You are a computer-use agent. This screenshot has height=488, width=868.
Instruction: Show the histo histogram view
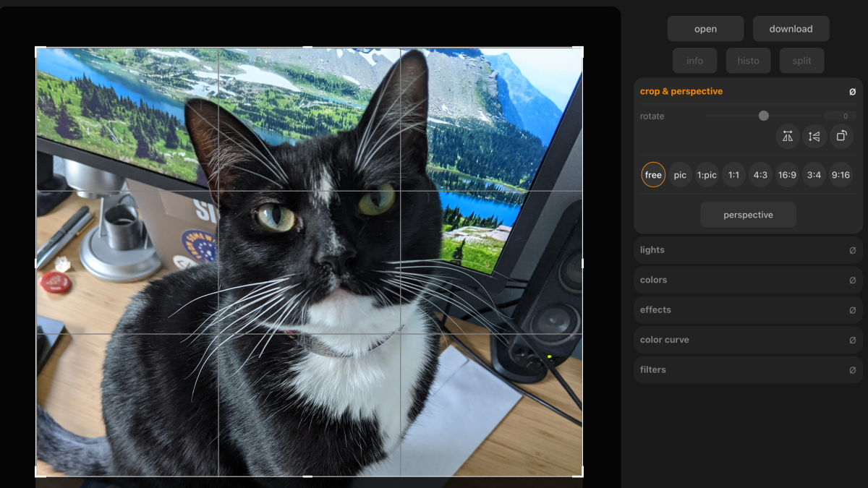[748, 61]
